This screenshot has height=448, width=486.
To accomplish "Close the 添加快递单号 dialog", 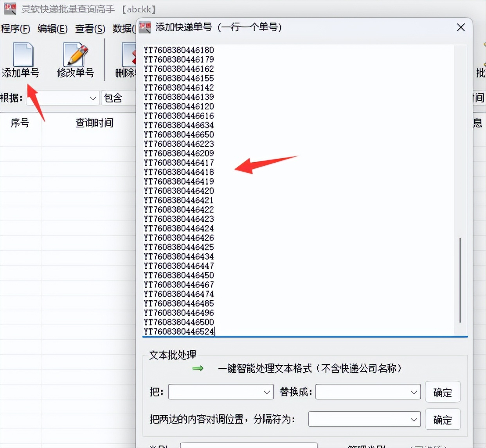I will tap(461, 27).
